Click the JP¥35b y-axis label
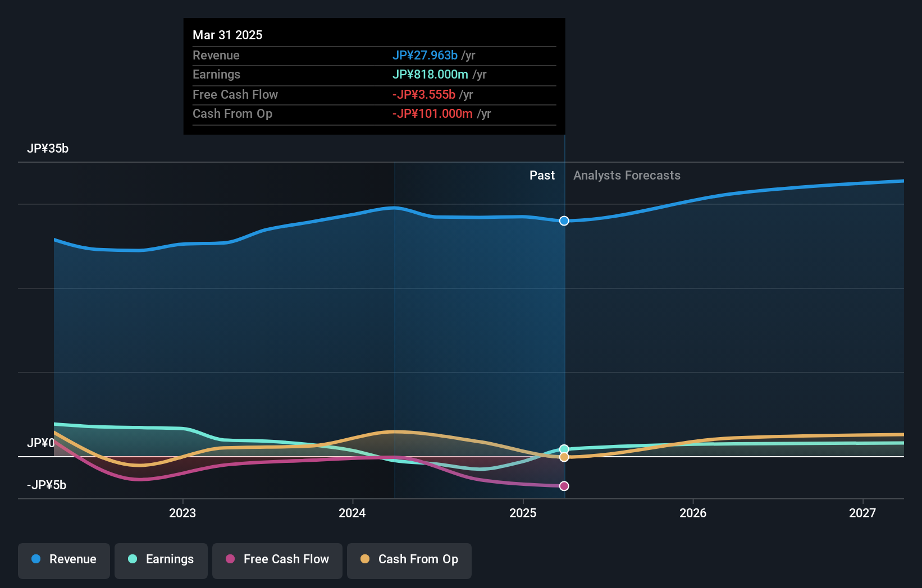Viewport: 922px width, 588px height. coord(48,148)
